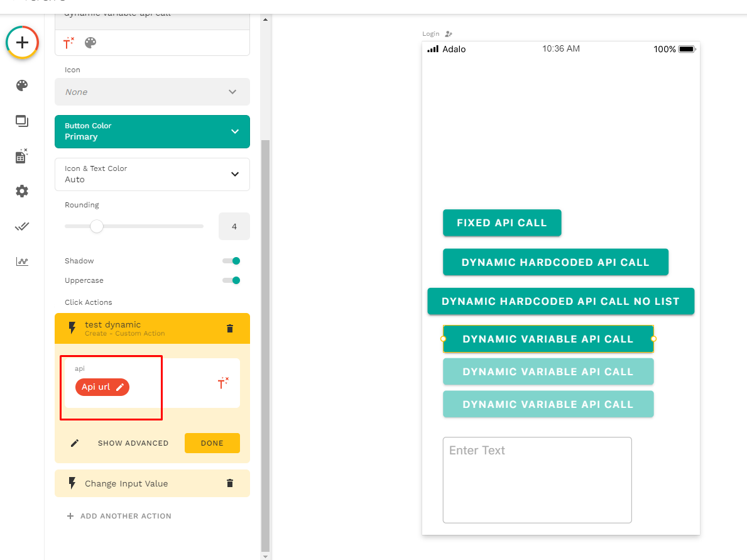Open the Publish double-check icon
This screenshot has height=560, width=747.
coord(22,226)
